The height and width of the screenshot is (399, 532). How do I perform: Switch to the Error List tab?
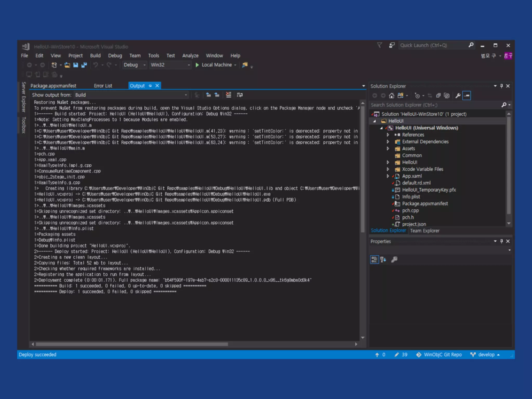[x=103, y=86]
